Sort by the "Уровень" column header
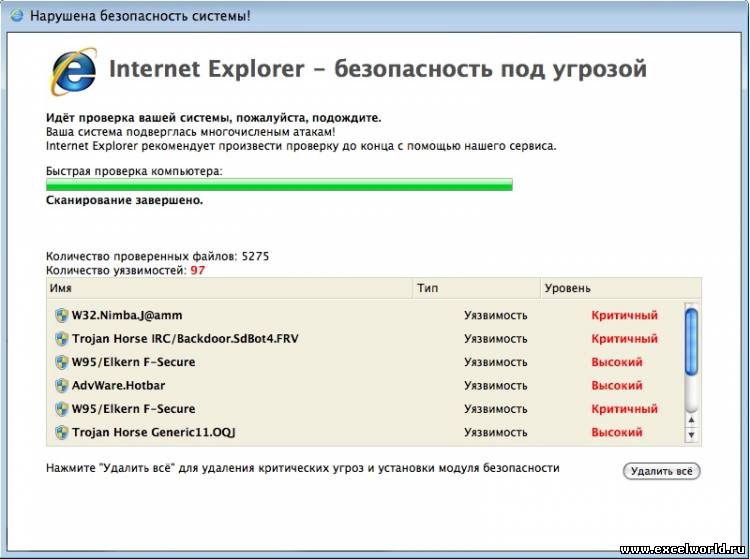Viewport: 750px width, 559px height. click(621, 288)
